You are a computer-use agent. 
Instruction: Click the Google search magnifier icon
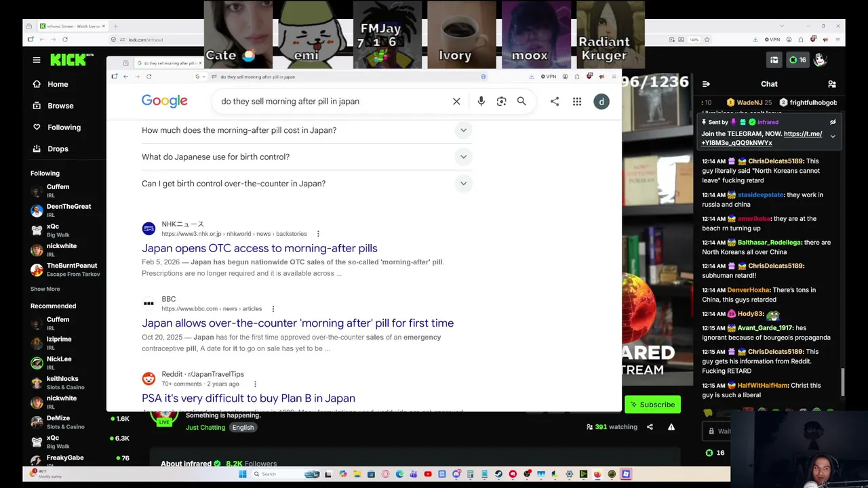pos(521,102)
